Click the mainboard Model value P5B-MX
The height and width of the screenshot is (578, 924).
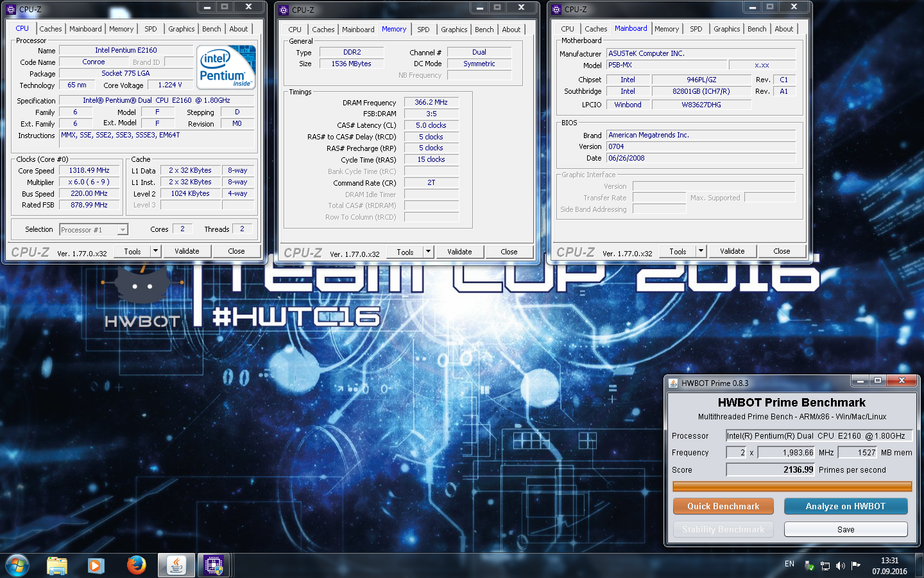pyautogui.click(x=667, y=65)
